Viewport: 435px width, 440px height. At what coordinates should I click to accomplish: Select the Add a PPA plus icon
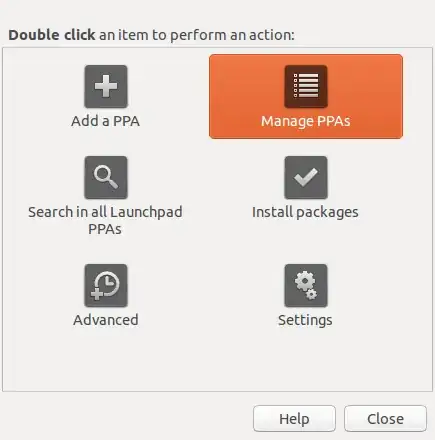coord(106,86)
